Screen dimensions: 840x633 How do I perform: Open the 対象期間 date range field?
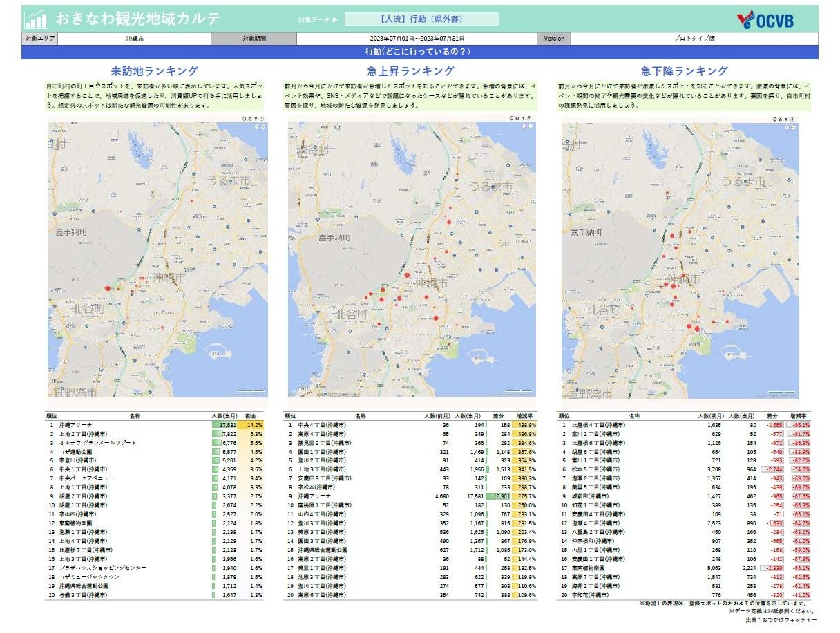(417, 39)
